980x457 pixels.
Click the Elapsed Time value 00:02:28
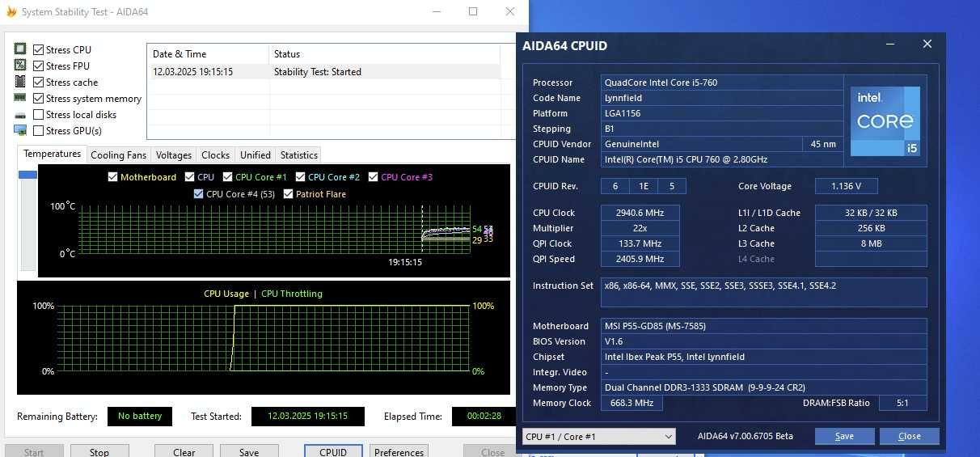(484, 417)
